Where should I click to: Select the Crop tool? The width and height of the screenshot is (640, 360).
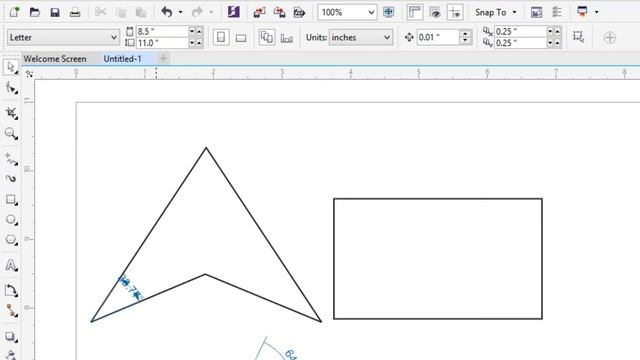[x=11, y=113]
